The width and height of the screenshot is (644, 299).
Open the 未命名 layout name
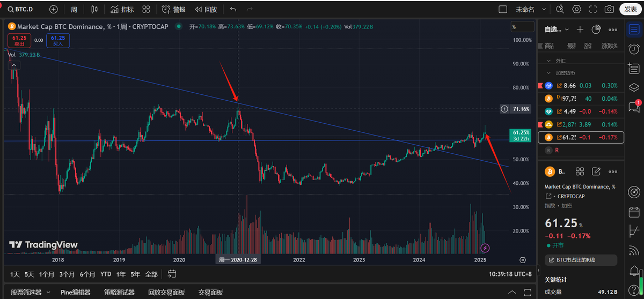[x=525, y=9]
